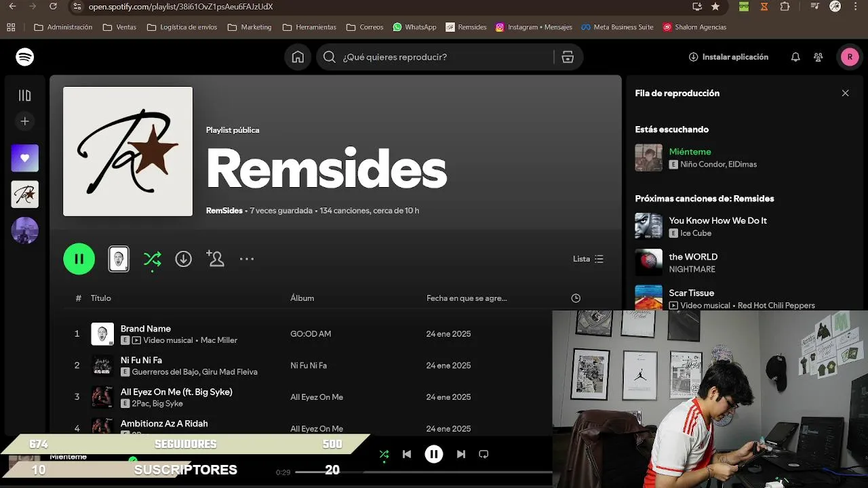Close the Fila de reproducción panel
Image resolution: width=868 pixels, height=488 pixels.
coord(845,94)
